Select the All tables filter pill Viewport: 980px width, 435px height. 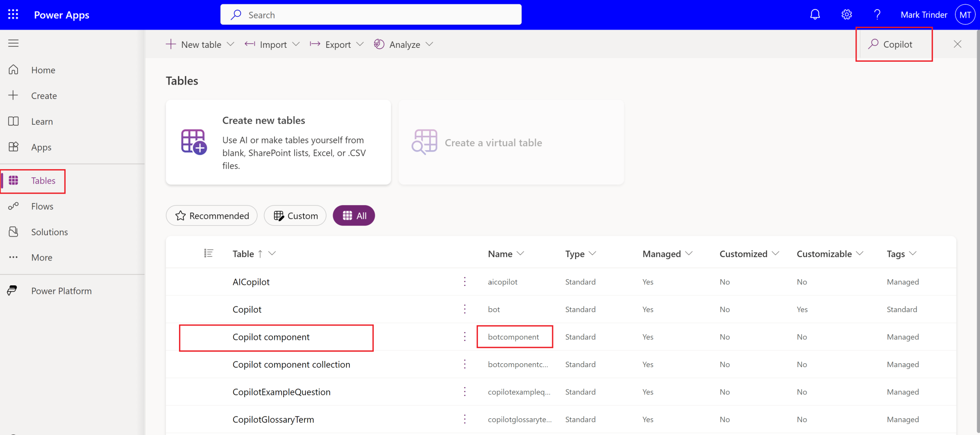[x=354, y=215]
